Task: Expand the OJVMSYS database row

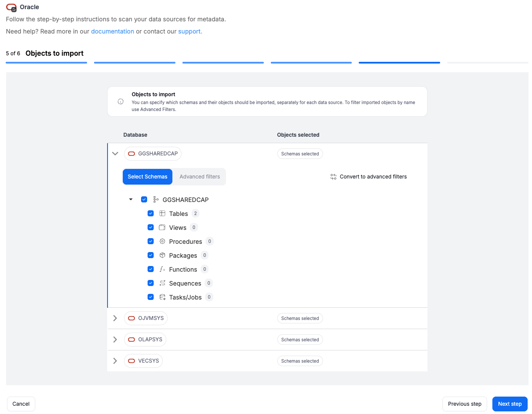Action: pyautogui.click(x=115, y=318)
